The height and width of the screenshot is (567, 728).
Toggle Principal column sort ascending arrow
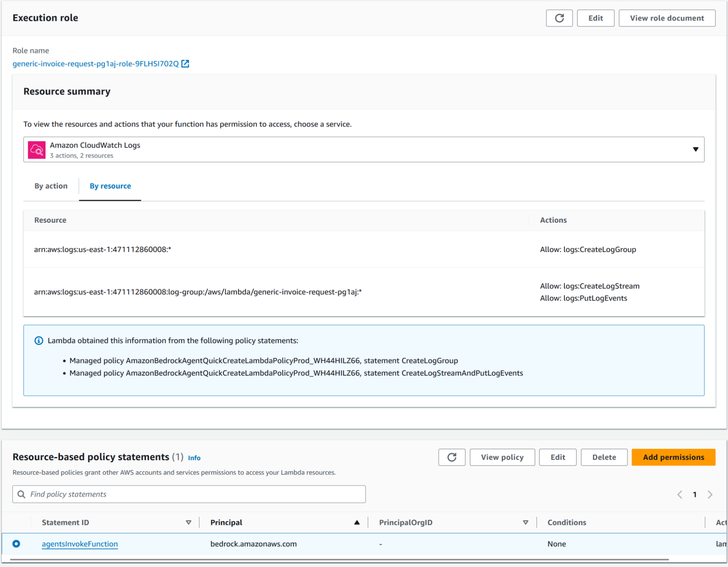(x=357, y=523)
